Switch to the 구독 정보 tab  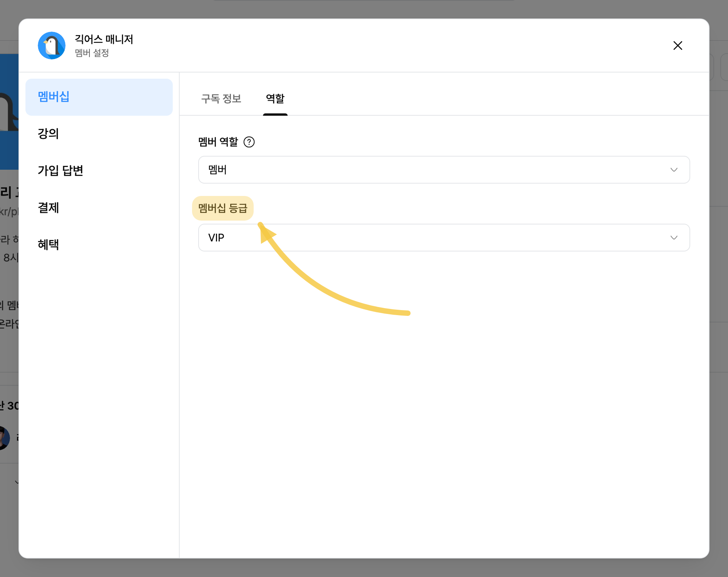pyautogui.click(x=221, y=99)
